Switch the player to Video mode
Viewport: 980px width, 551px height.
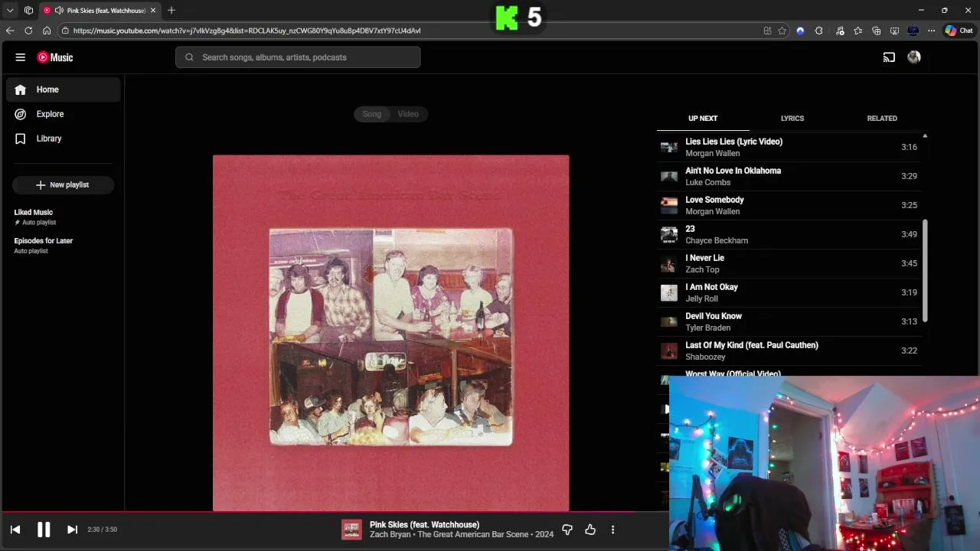[x=408, y=114]
